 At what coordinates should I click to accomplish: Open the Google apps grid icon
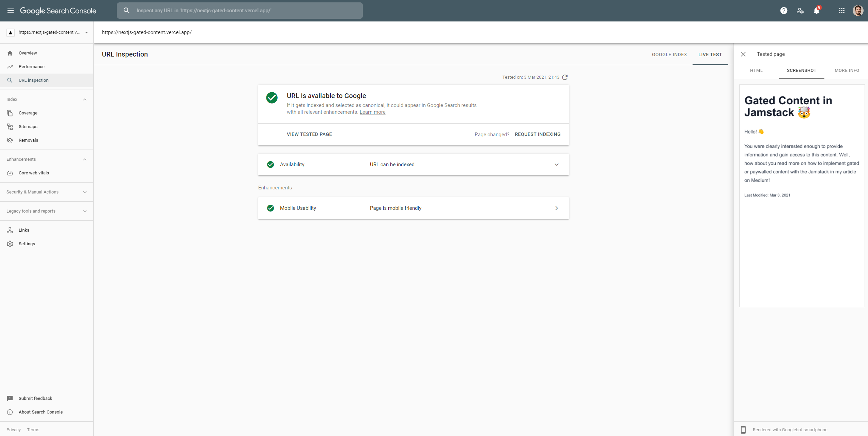click(x=841, y=11)
